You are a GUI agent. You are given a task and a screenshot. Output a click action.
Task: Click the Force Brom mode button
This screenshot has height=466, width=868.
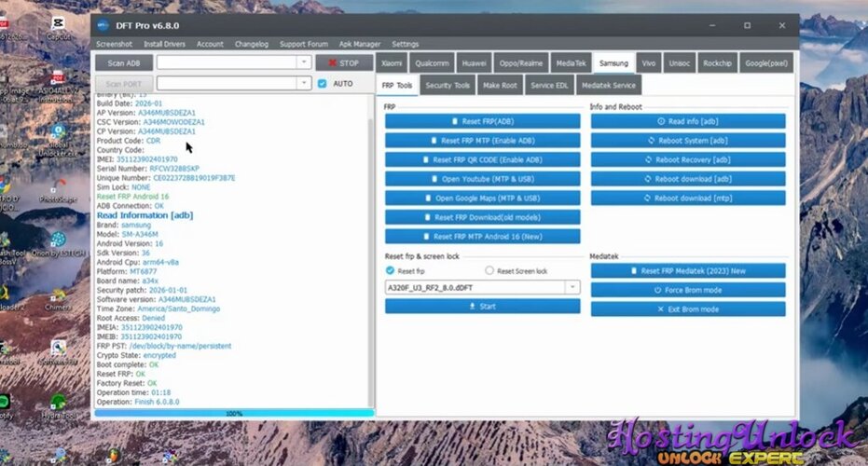[x=688, y=290]
